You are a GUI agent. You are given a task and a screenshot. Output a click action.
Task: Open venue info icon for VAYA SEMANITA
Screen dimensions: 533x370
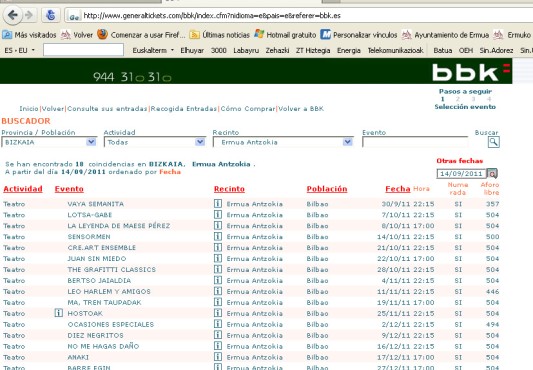point(218,203)
